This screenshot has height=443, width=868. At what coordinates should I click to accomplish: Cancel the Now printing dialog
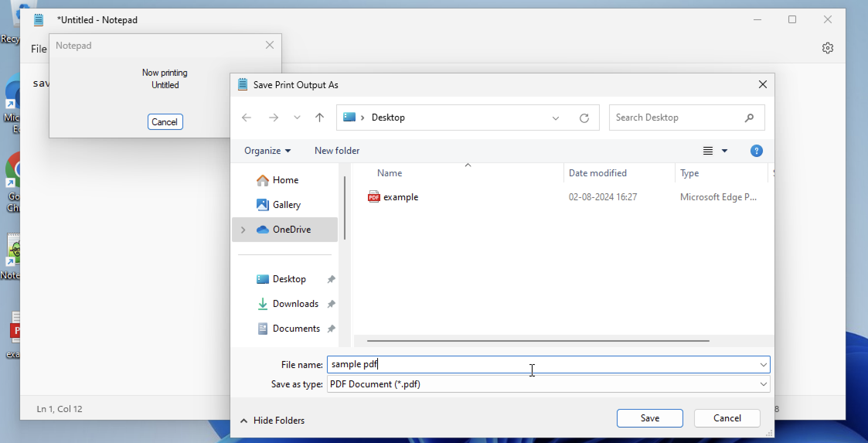coord(165,122)
